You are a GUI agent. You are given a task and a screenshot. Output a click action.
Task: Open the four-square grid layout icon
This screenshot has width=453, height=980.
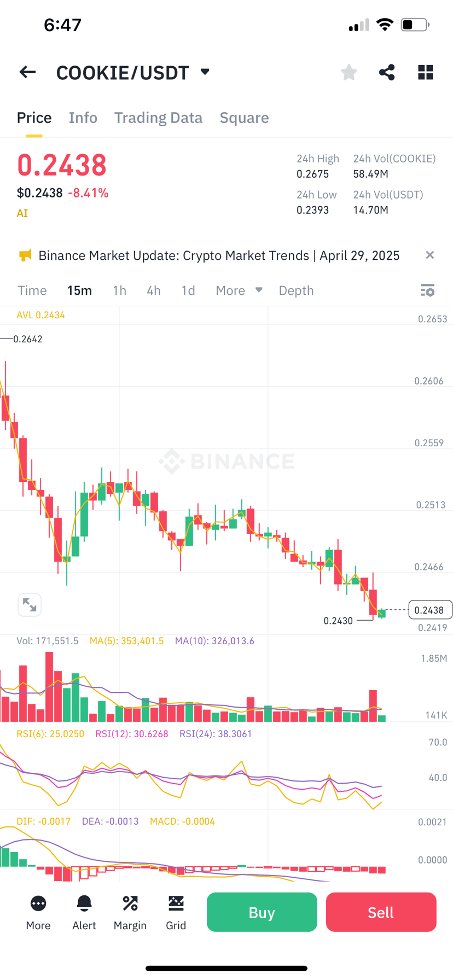click(x=425, y=72)
